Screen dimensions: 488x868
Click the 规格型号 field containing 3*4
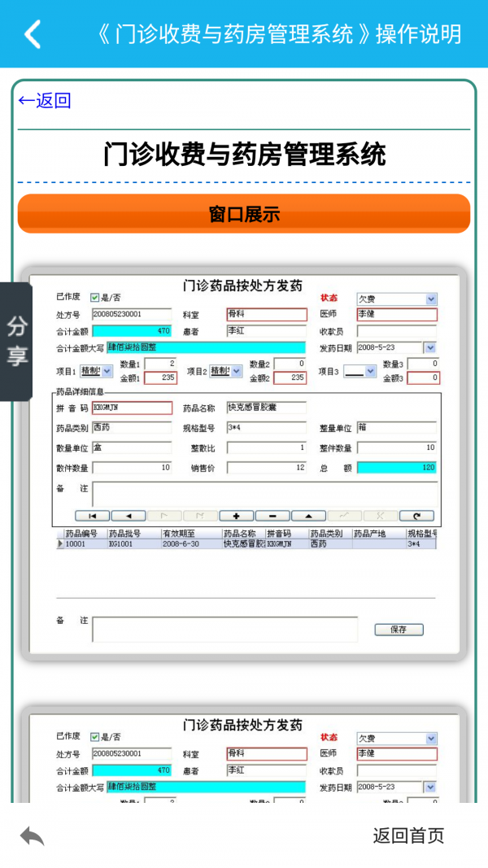(x=267, y=427)
